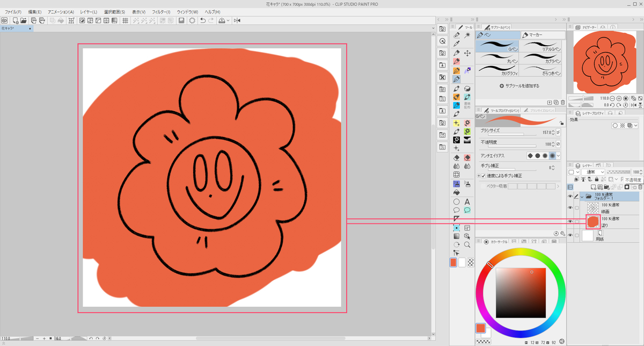Select the auto select magic wand tool
Image resolution: width=644 pixels, height=346 pixels.
coord(467,35)
